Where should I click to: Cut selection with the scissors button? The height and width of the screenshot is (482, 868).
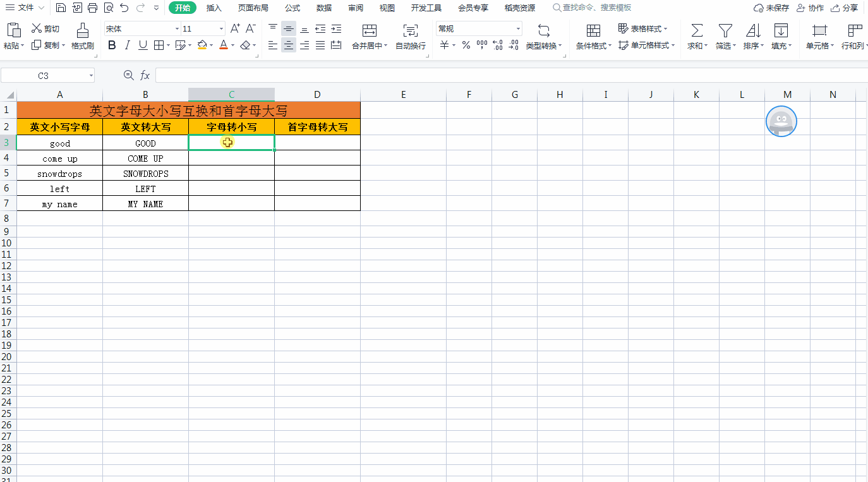[45, 29]
